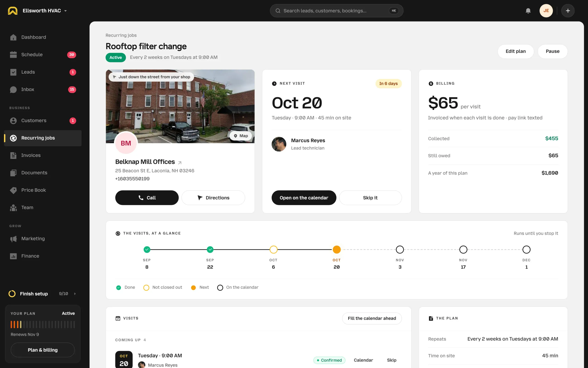Image resolution: width=588 pixels, height=368 pixels.
Task: Pause the recurring plan
Action: pos(552,51)
